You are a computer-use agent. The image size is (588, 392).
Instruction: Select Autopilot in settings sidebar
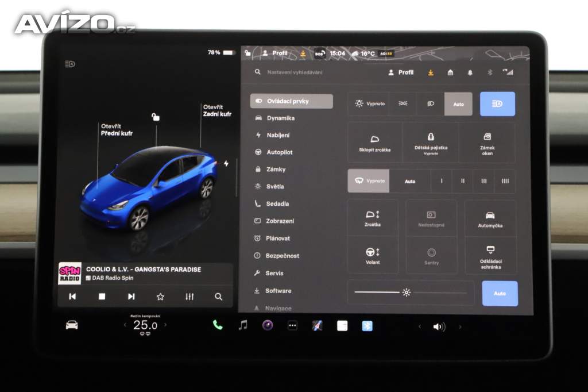(279, 152)
